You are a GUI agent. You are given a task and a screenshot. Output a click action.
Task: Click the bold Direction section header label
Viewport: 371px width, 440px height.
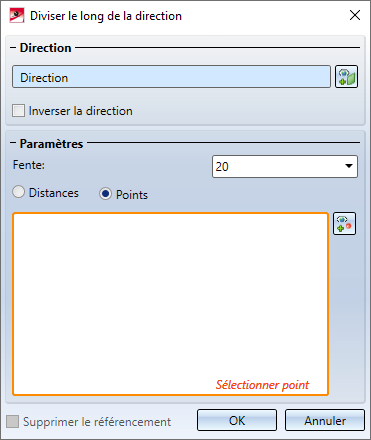coord(45,48)
